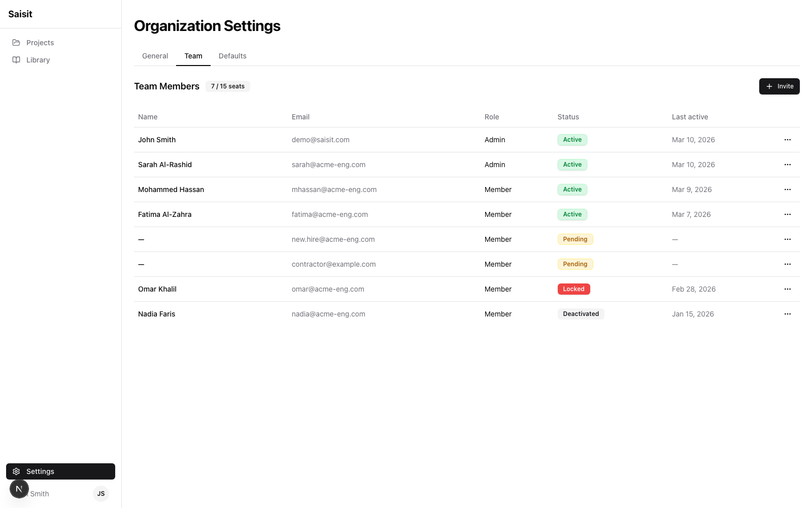Image resolution: width=812 pixels, height=508 pixels.
Task: Click email demo@saisit.com
Action: pyautogui.click(x=321, y=140)
